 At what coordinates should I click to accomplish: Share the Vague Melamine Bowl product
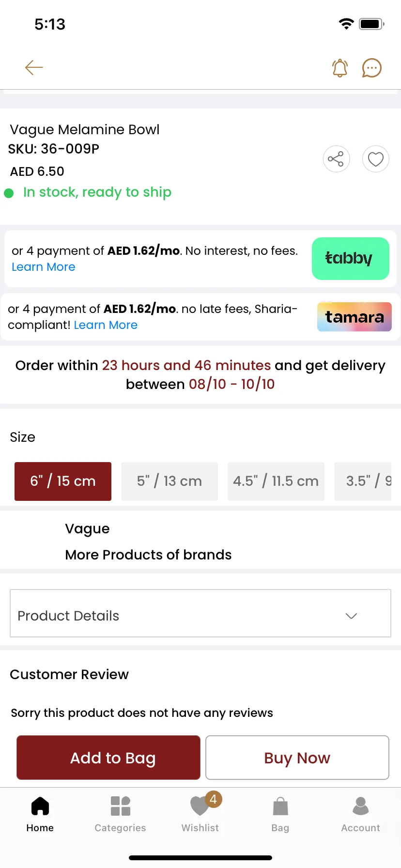point(336,159)
